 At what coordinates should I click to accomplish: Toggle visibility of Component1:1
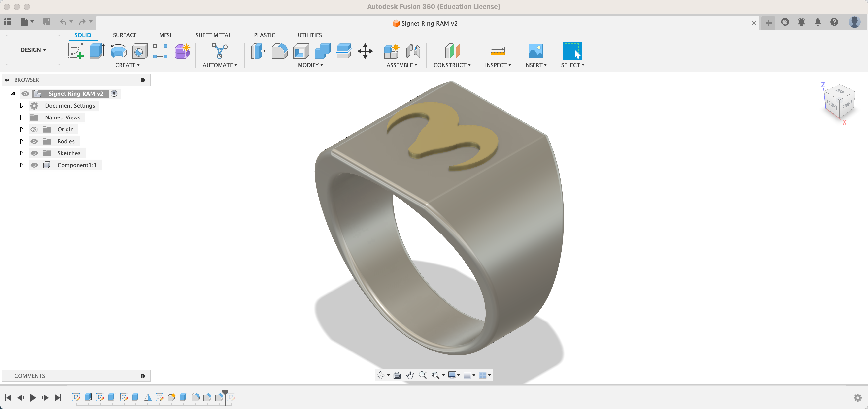coord(34,165)
